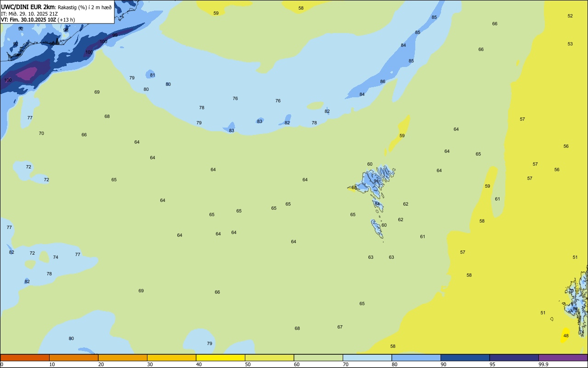Screen dimensions: 588x368
Task: Click the model title 'UWC/DINI EUR 2km'
Action: click(x=28, y=7)
